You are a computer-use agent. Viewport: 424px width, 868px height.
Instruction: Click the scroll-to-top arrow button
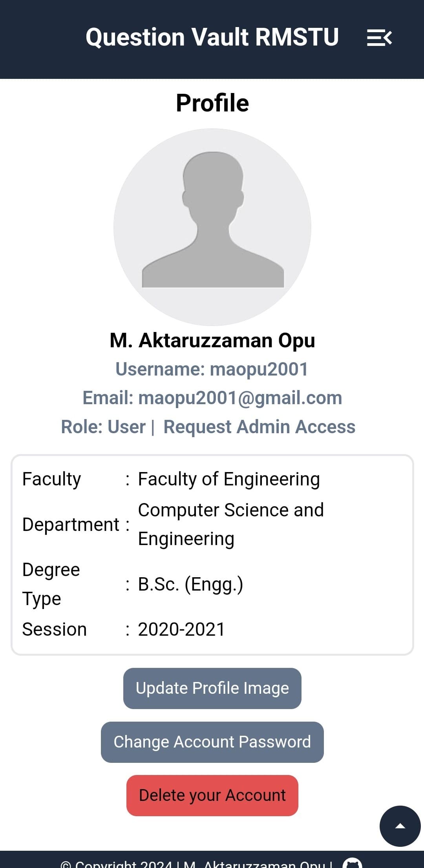coord(400,826)
